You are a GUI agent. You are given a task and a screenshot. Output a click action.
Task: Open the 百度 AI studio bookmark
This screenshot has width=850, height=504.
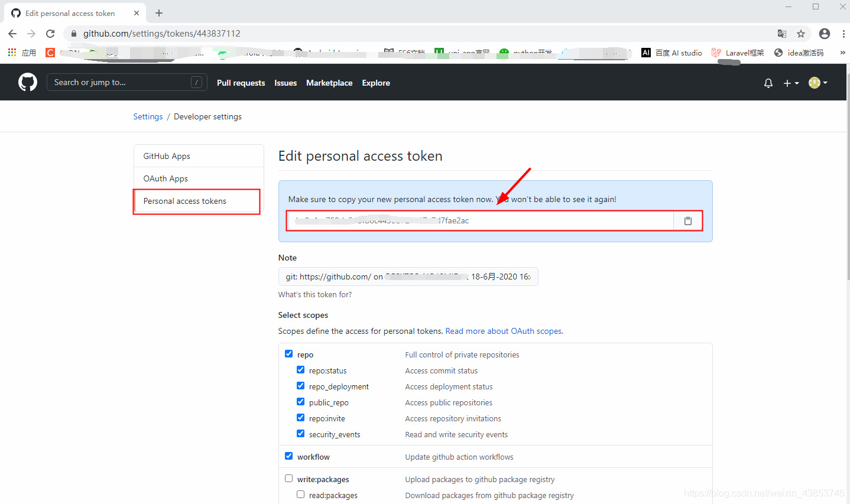672,53
